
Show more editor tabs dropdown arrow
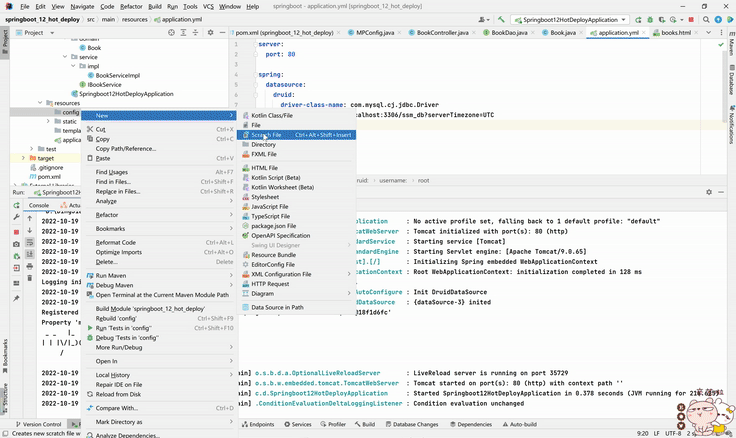click(709, 32)
